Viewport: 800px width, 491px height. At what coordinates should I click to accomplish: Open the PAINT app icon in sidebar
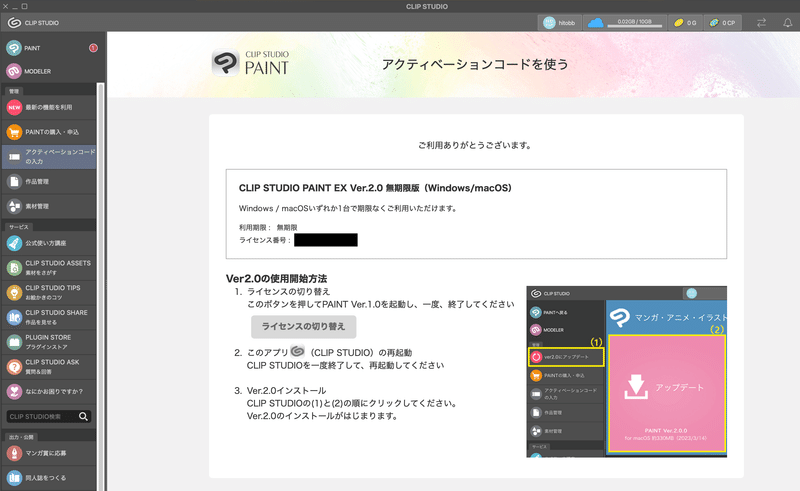(14, 48)
